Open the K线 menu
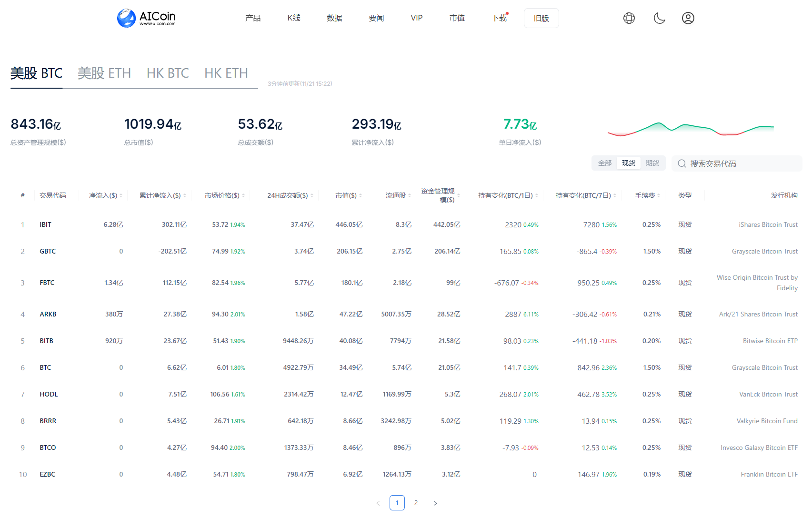Viewport: 812px width, 519px height. (294, 18)
